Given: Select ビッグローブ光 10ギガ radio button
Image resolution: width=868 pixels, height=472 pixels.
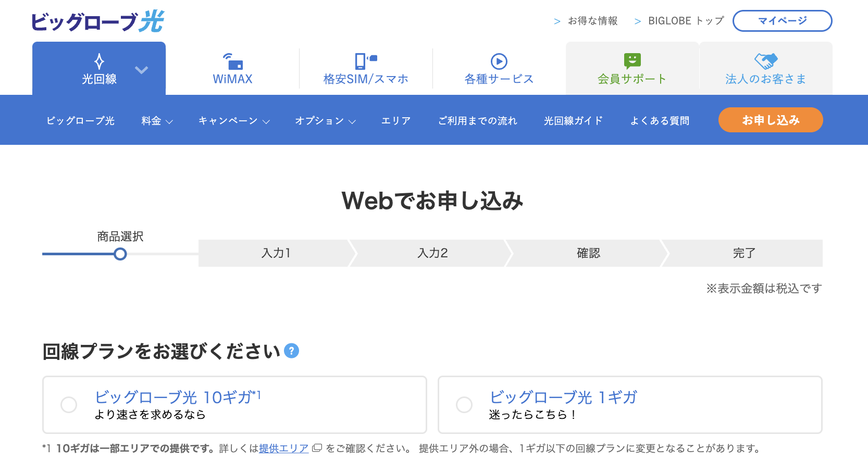Looking at the screenshot, I should (x=69, y=405).
